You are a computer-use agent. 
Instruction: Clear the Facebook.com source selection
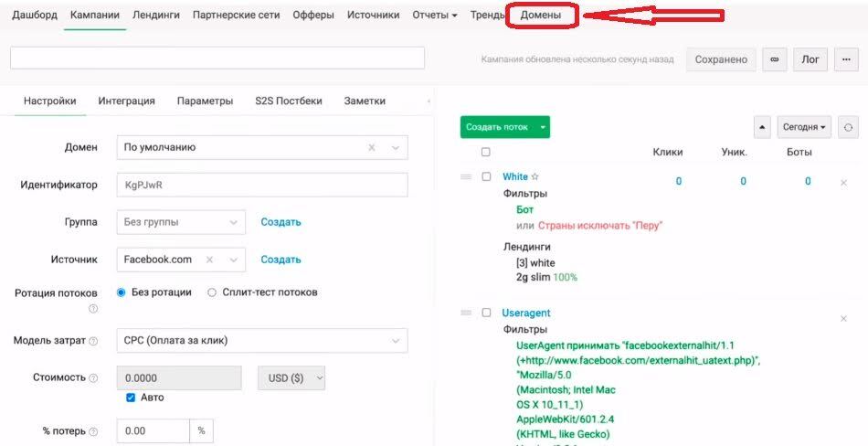tap(209, 260)
